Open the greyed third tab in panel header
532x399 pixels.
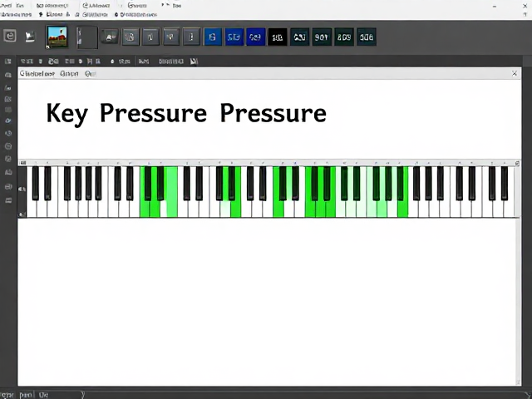[x=91, y=74]
